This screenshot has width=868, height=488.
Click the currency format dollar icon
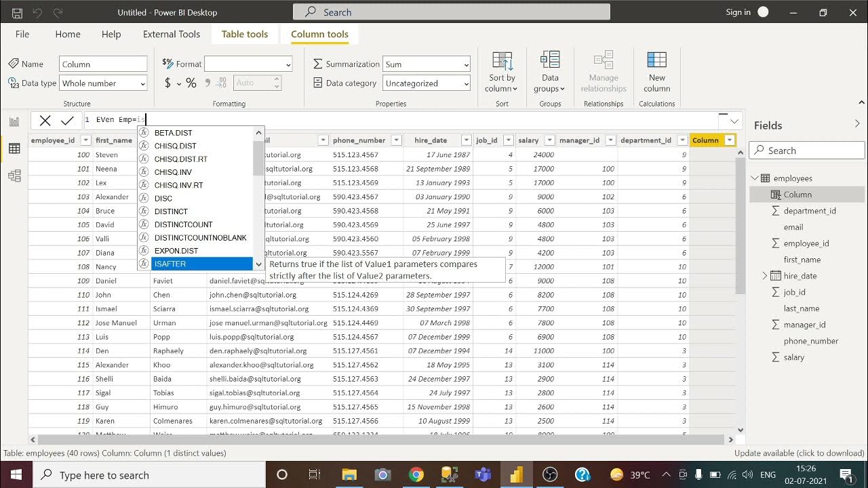pos(167,83)
